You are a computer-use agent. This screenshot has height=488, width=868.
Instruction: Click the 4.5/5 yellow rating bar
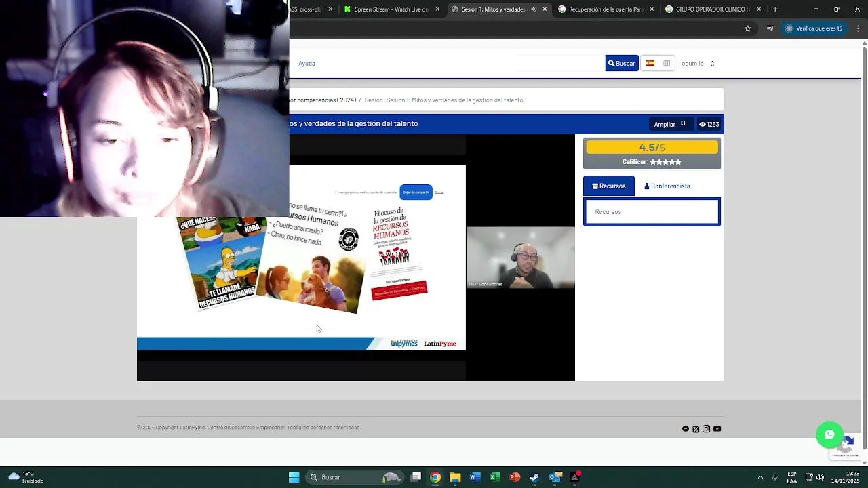(x=652, y=147)
